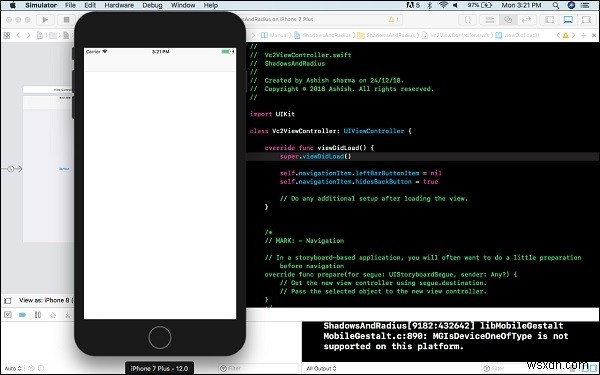This screenshot has height=375, width=600.
Task: Open the viewDidLoad() jump bar item
Action: point(517,35)
